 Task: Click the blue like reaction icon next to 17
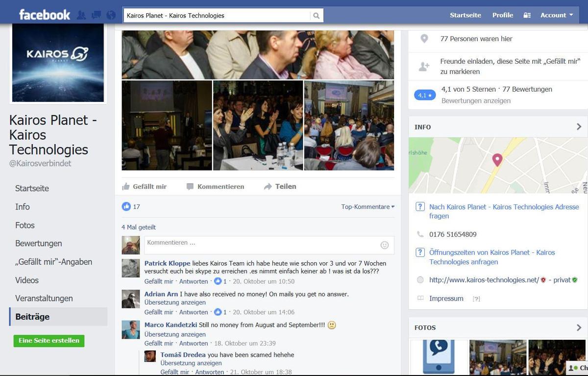pyautogui.click(x=126, y=206)
